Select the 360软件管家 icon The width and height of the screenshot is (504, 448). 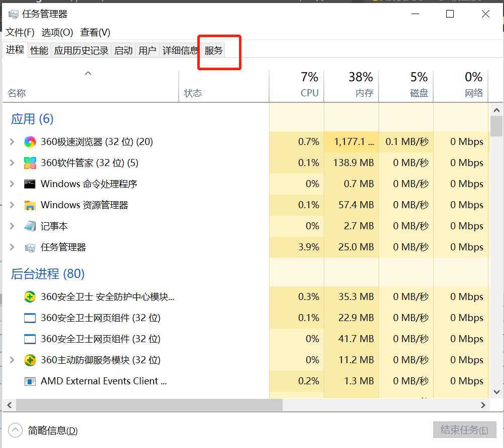[30, 163]
